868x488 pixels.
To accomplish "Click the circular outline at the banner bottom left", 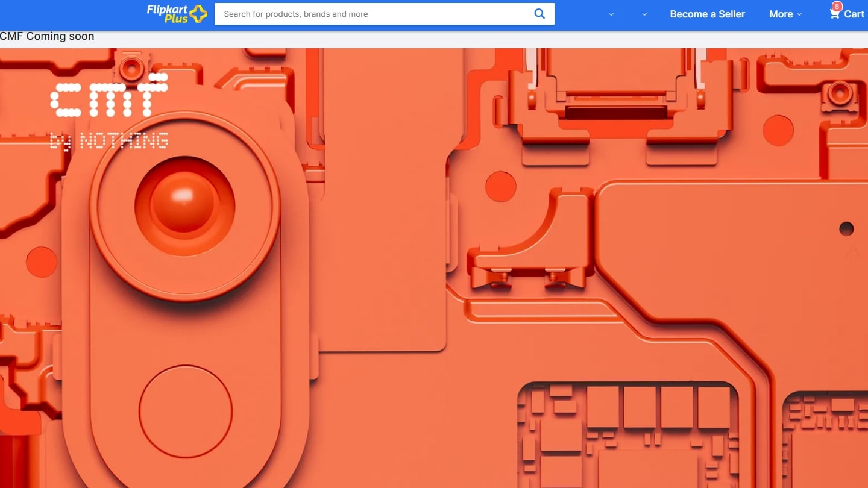I will point(184,410).
